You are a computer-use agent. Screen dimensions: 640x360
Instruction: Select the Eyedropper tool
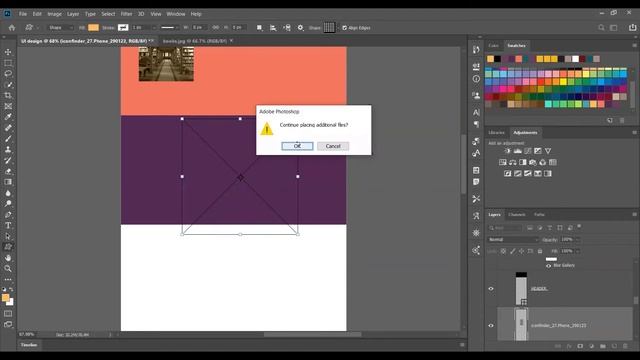[8, 117]
